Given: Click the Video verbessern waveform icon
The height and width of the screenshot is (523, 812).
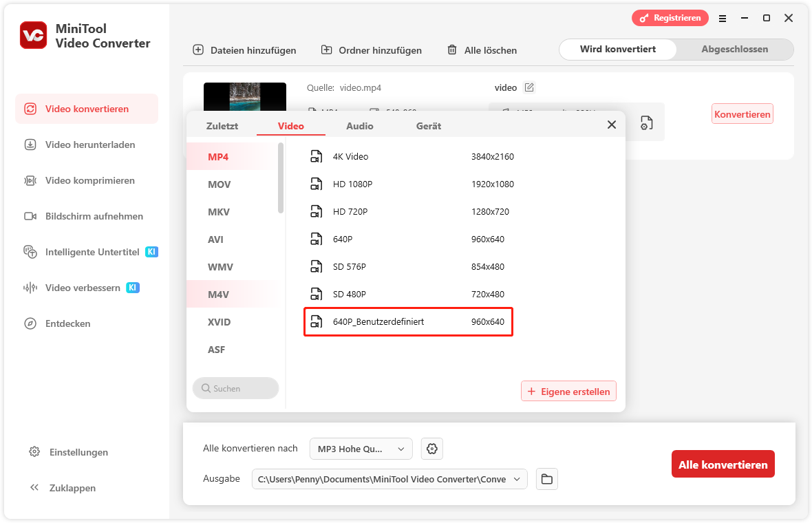Looking at the screenshot, I should (x=30, y=288).
